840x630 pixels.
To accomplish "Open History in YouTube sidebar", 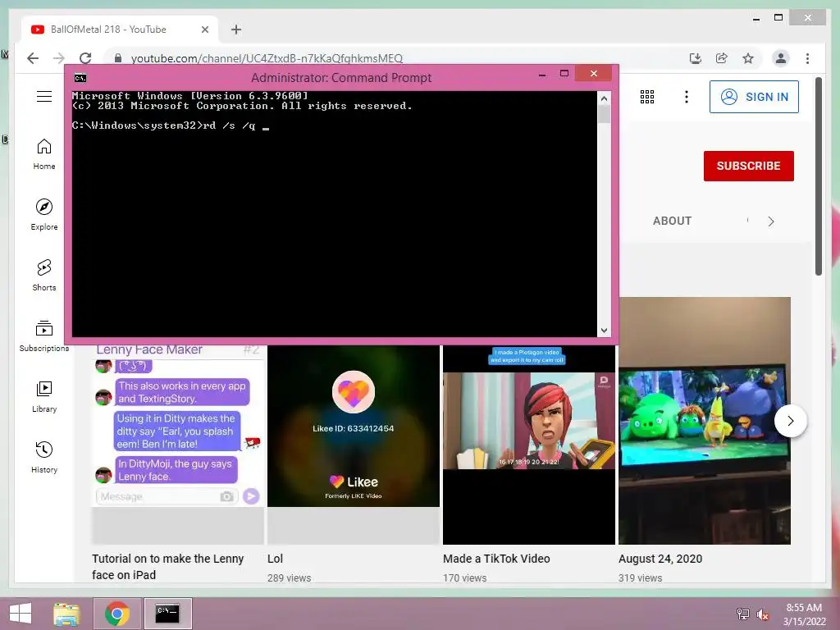I will coord(44,457).
